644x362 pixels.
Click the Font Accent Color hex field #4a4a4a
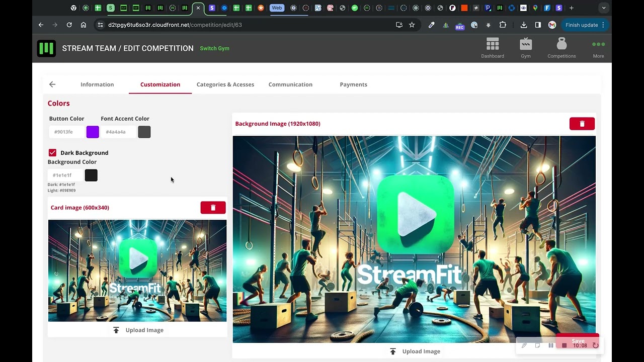[119, 132]
